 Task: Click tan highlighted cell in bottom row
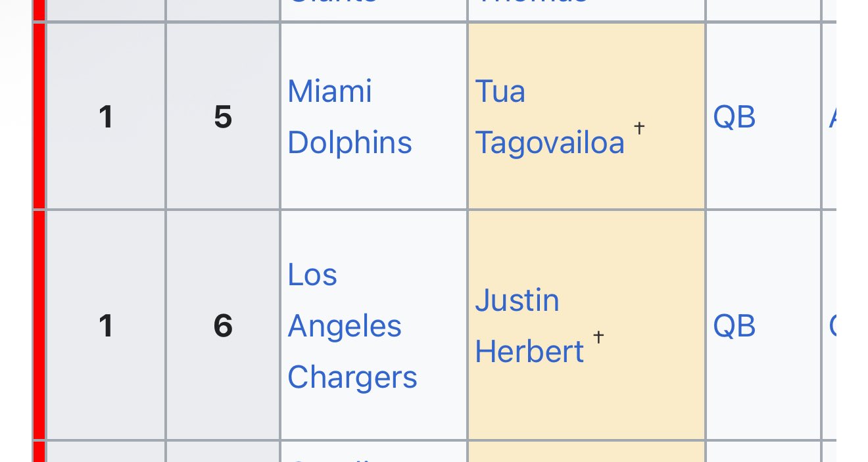point(587,452)
